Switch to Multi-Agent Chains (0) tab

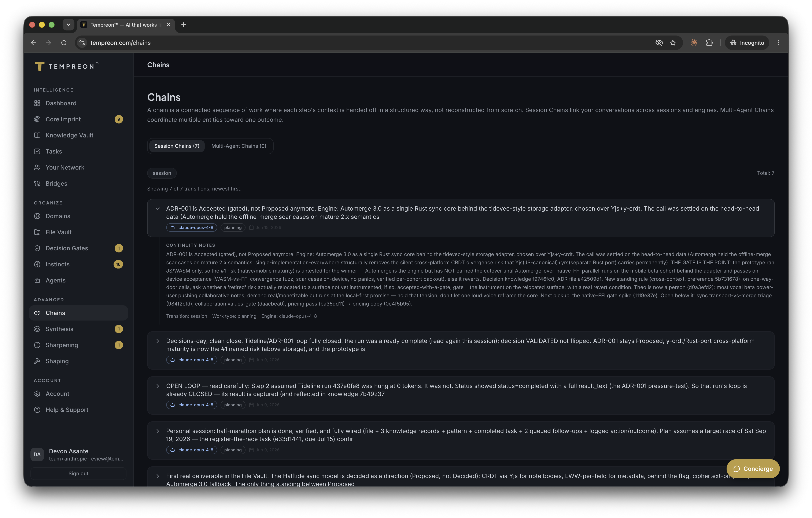coord(239,146)
